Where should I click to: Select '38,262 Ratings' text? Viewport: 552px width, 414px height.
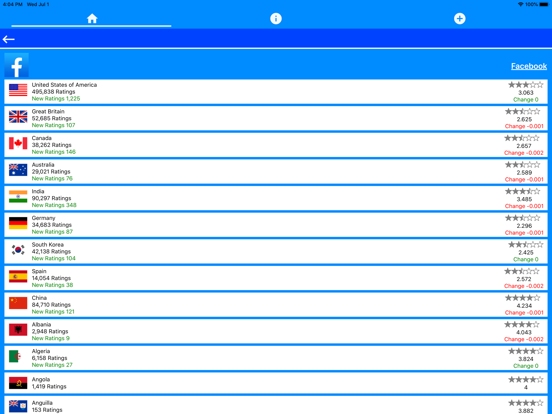pos(51,145)
